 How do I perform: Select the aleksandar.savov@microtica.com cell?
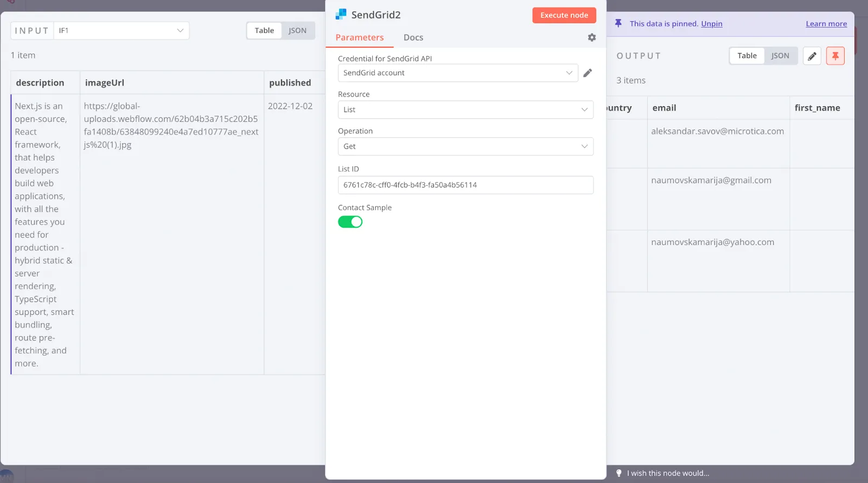click(x=718, y=144)
